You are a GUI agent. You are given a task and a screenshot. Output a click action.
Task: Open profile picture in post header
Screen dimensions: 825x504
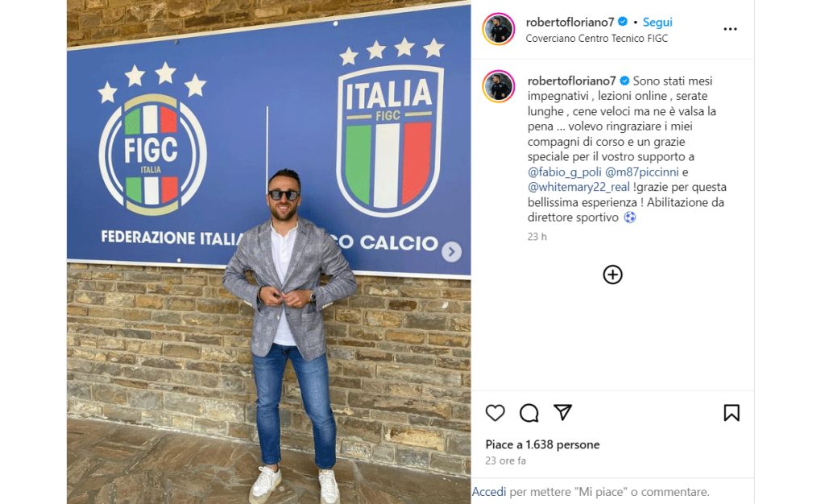tap(498, 29)
